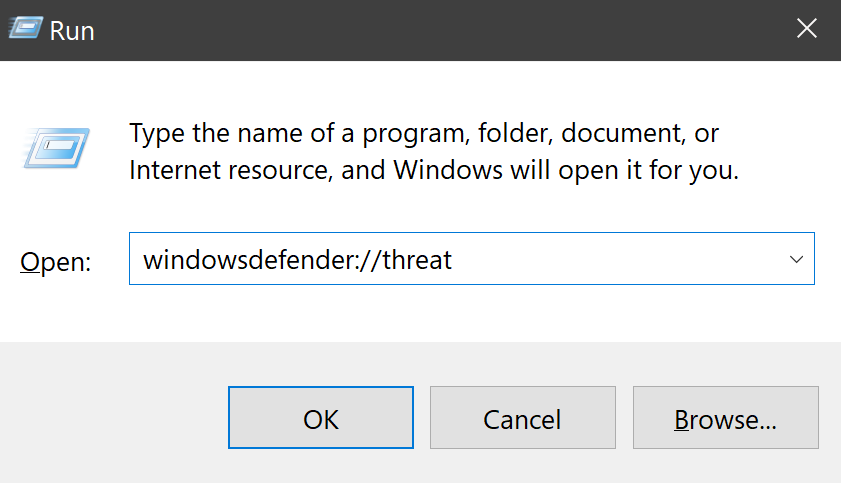Click the "Run" title text
Viewport: 841px width, 483px height.
pos(72,31)
